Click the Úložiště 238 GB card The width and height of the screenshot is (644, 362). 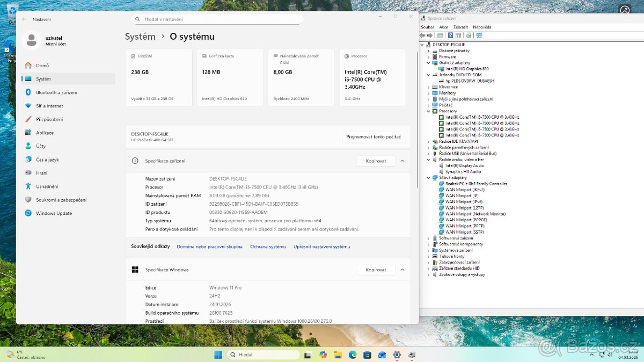click(x=159, y=77)
